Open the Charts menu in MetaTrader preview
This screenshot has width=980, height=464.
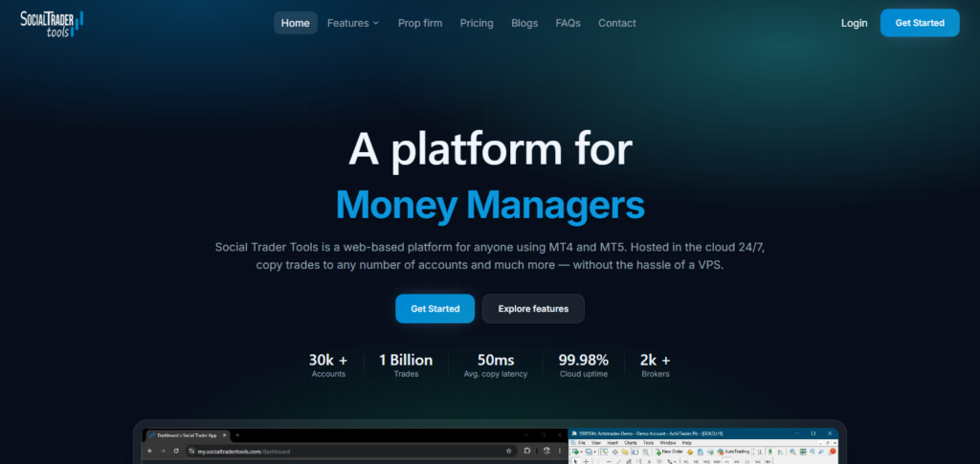click(x=630, y=443)
